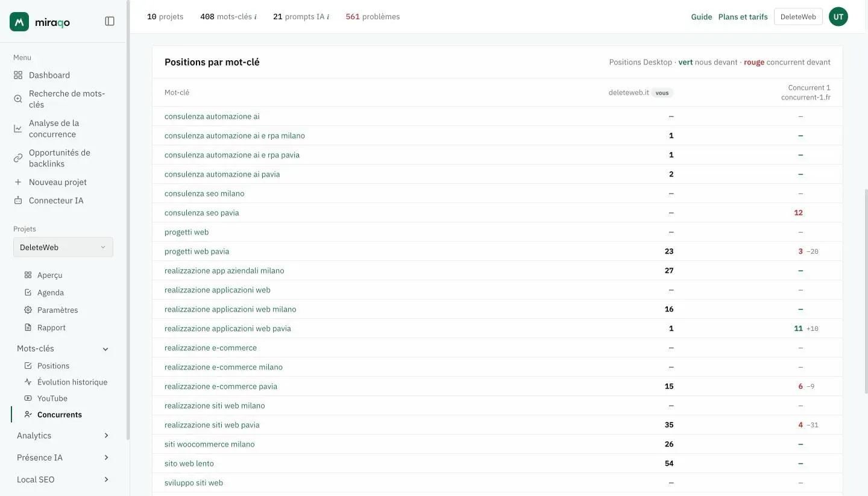
Task: Open the DeleteWeb project dropdown
Action: 63,247
